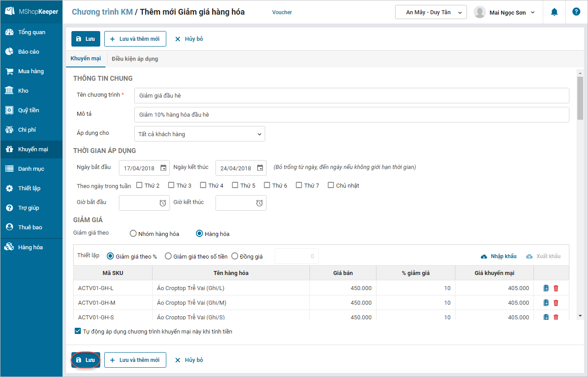Click the top Hủy bỏ button
Image resolution: width=588 pixels, height=377 pixels.
(x=189, y=39)
